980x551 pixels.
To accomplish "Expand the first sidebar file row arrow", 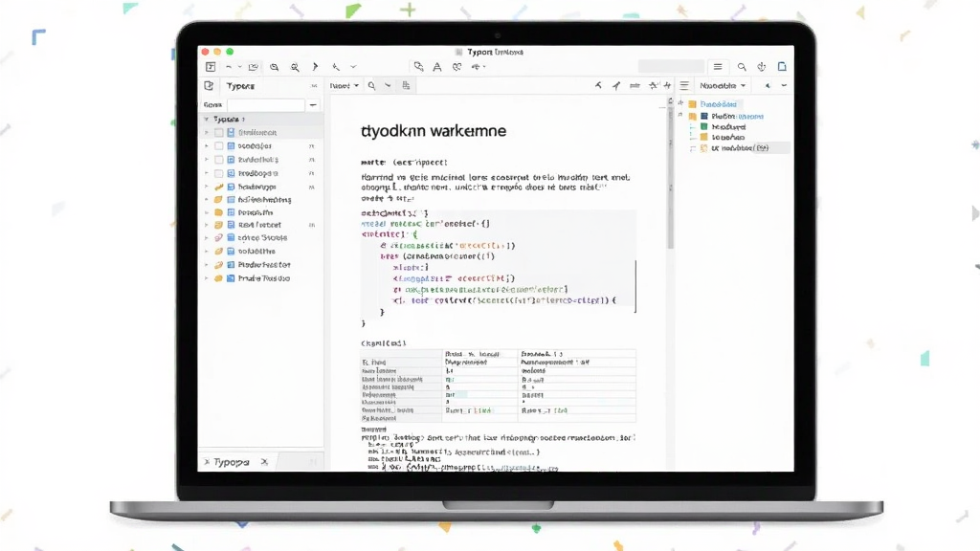I will pyautogui.click(x=207, y=132).
